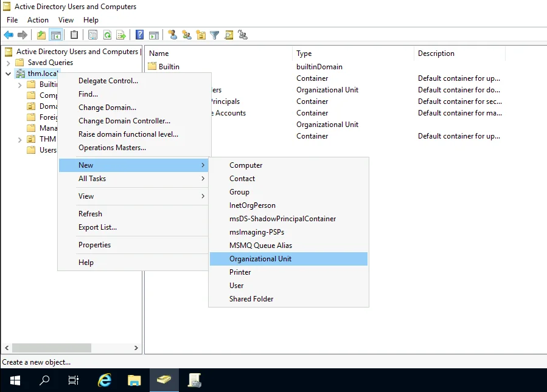Sort list by Type column header
This screenshot has height=392, width=547.
pos(353,53)
